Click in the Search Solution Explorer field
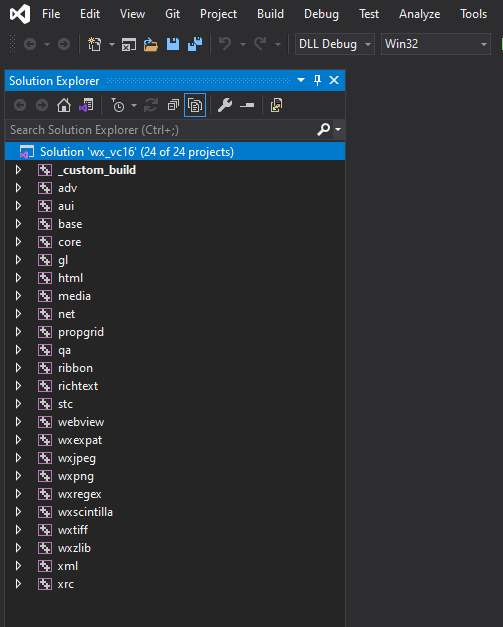 [x=162, y=130]
